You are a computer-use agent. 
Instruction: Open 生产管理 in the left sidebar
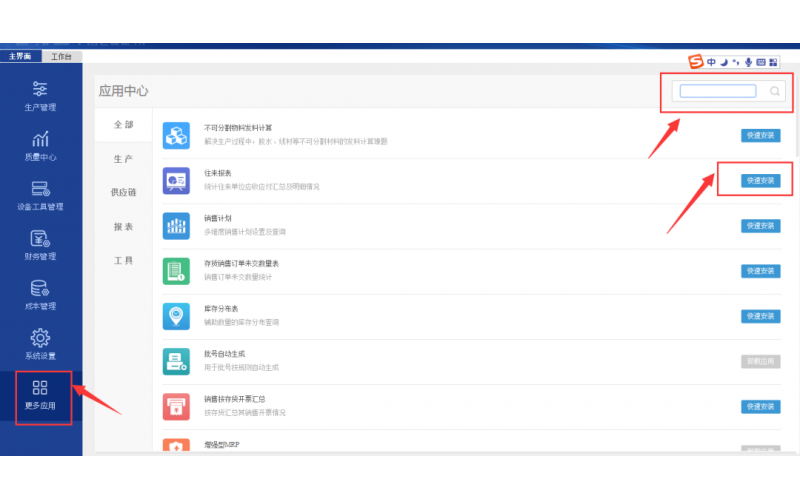(x=41, y=95)
